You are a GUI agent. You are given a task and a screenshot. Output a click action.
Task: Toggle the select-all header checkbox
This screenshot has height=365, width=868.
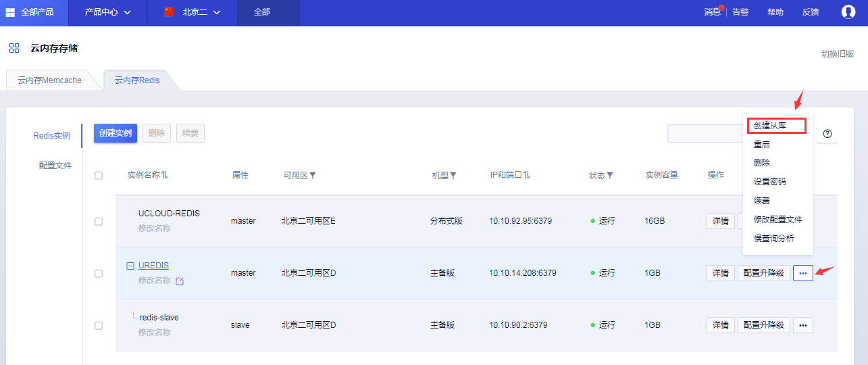99,175
